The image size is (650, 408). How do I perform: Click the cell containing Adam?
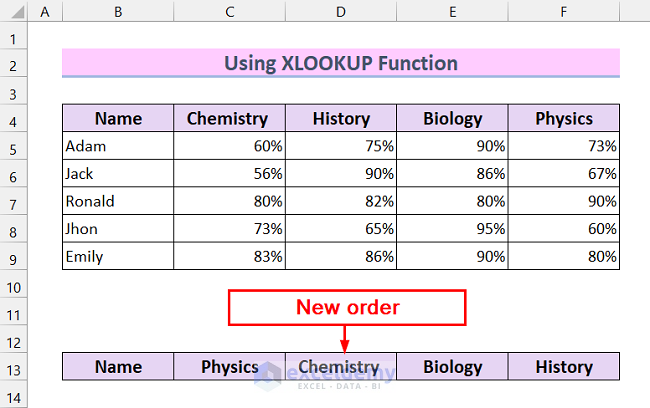[x=117, y=146]
